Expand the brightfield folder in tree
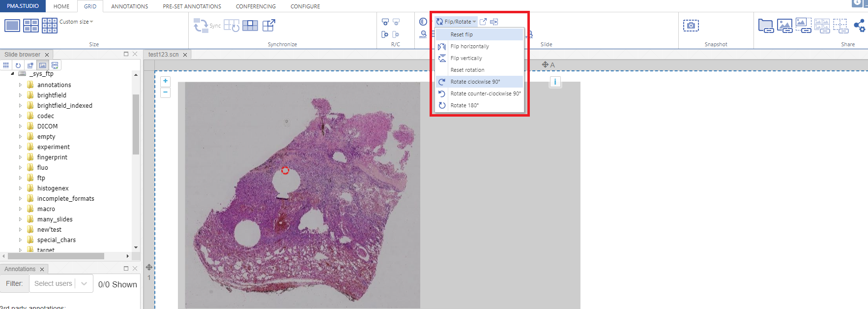 point(20,95)
